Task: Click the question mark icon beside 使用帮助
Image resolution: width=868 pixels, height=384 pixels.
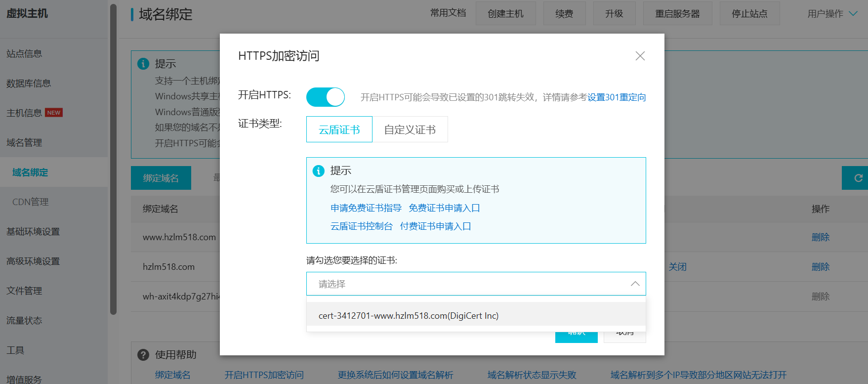Action: [143, 355]
